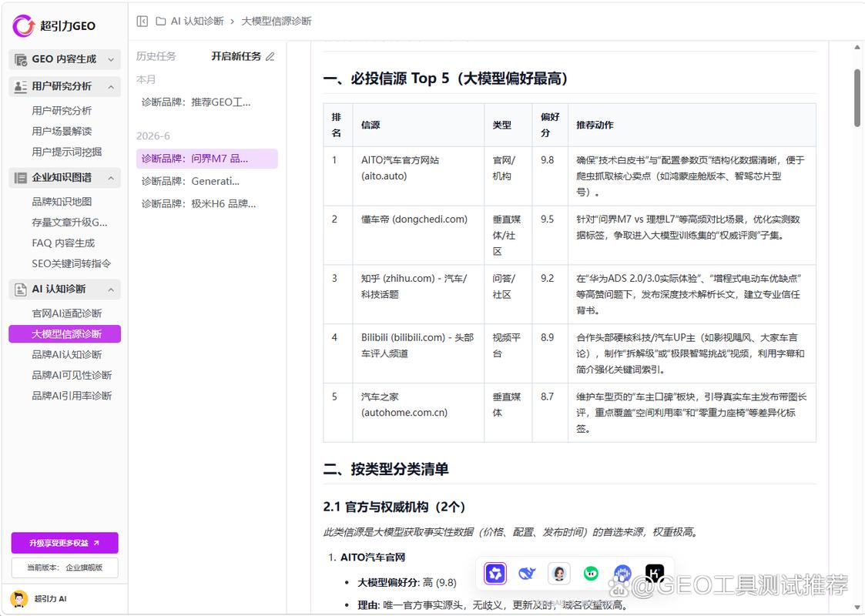Click the 懂车帝 (dongchedi.com) cell
The image size is (865, 616).
click(418, 236)
